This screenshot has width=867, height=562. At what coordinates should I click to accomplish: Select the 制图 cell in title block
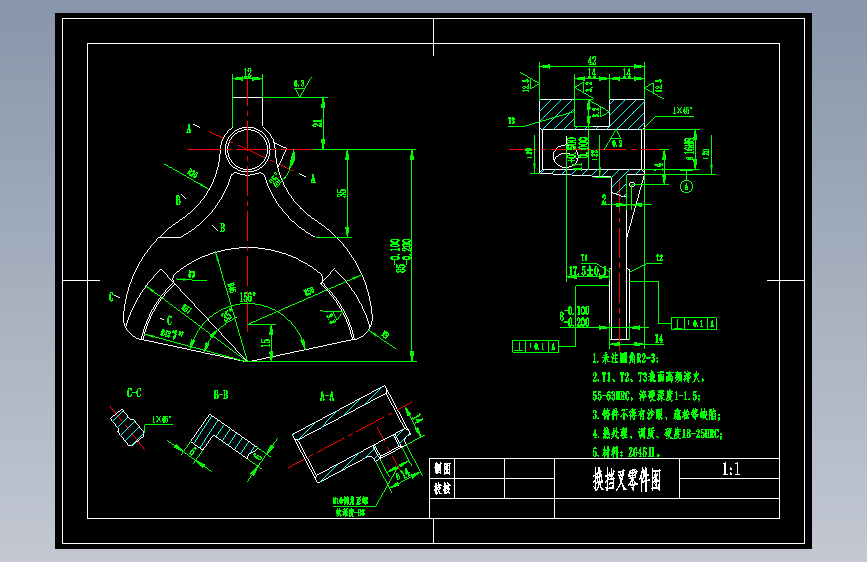click(442, 469)
